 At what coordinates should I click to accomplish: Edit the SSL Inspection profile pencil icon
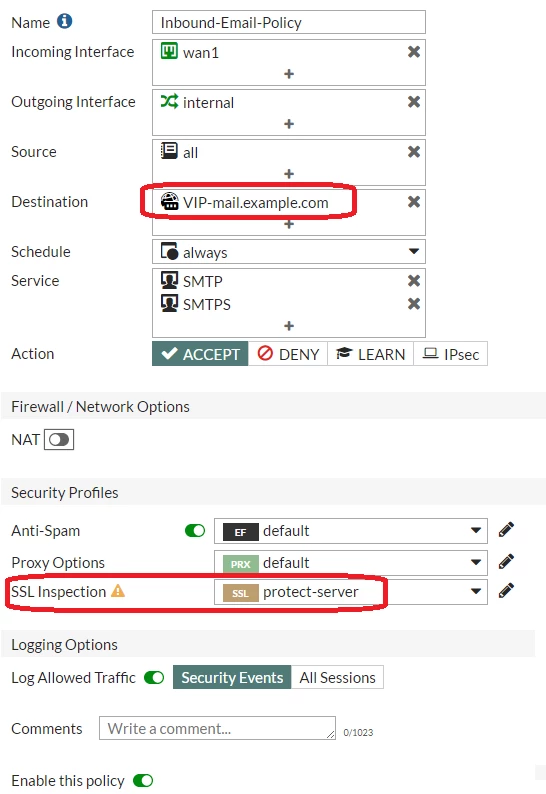point(506,591)
